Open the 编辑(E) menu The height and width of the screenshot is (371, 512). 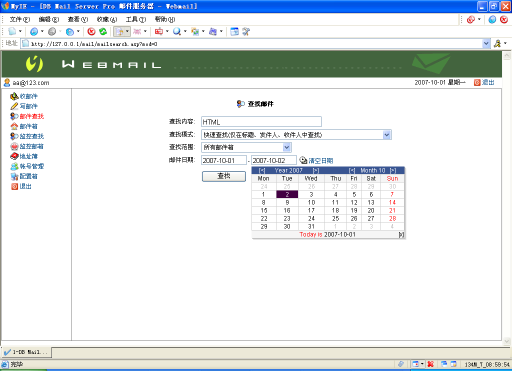49,19
